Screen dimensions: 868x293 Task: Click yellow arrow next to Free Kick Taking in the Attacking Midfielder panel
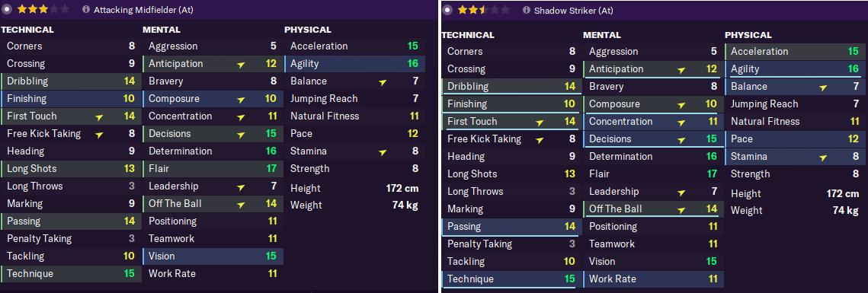99,134
